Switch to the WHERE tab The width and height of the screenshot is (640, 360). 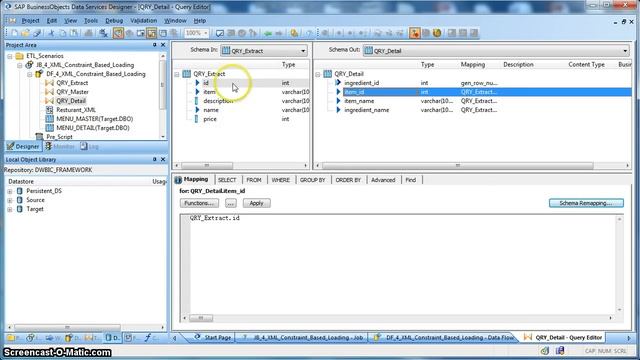(x=280, y=180)
